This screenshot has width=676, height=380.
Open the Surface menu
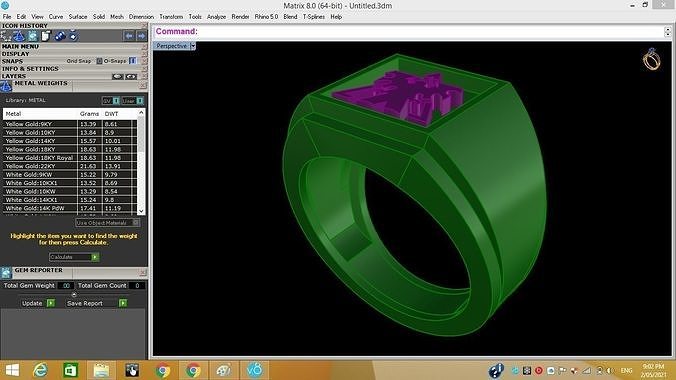coord(78,17)
